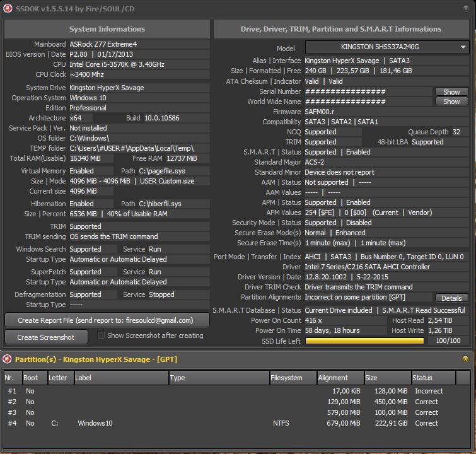
Task: Click the NTFS filesystem cell
Action: [281, 423]
